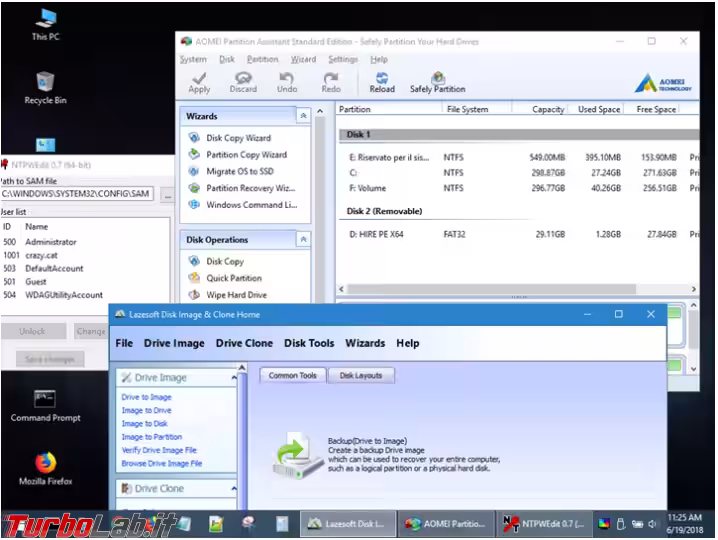Launch Mozilla Firefox from desktop
The width and height of the screenshot is (718, 540).
tap(45, 469)
